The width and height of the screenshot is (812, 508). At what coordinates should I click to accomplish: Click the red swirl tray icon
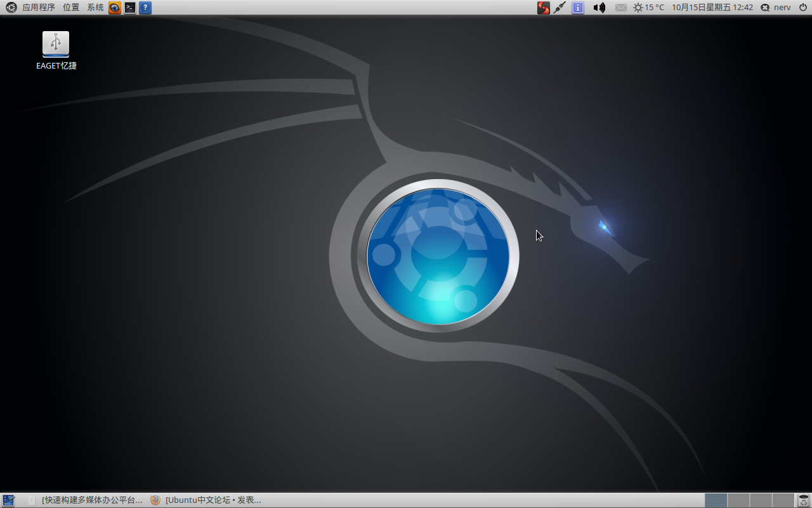pyautogui.click(x=544, y=8)
